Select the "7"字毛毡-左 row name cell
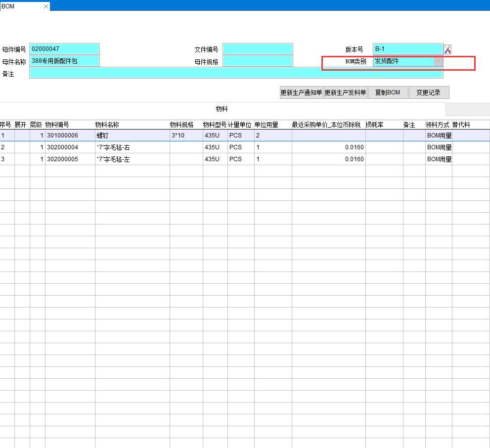The image size is (490, 448). pyautogui.click(x=132, y=159)
